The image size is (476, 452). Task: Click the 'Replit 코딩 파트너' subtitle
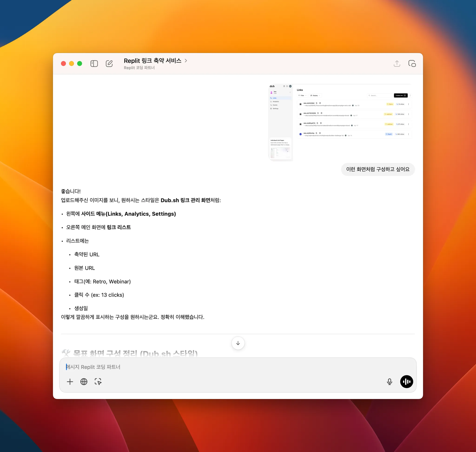(139, 68)
